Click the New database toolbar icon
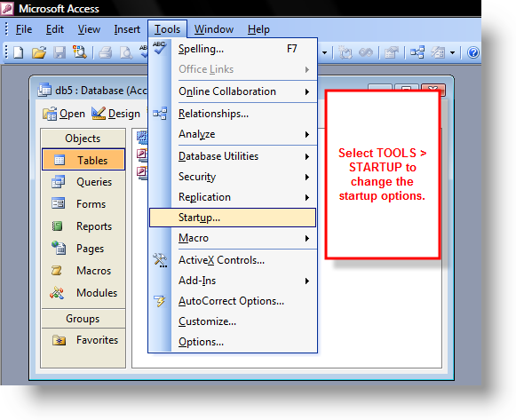516x420 pixels. pos(19,52)
